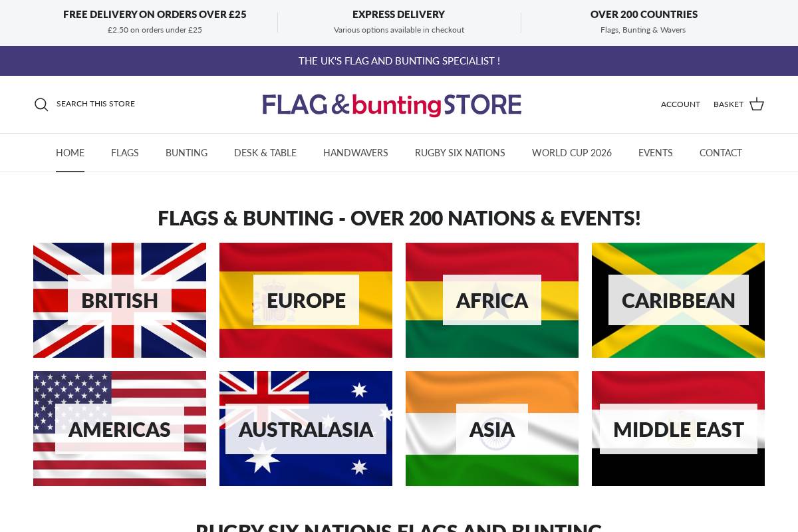Open the WORLD CUP 2026 menu
This screenshot has width=798, height=532.
pyautogui.click(x=571, y=153)
